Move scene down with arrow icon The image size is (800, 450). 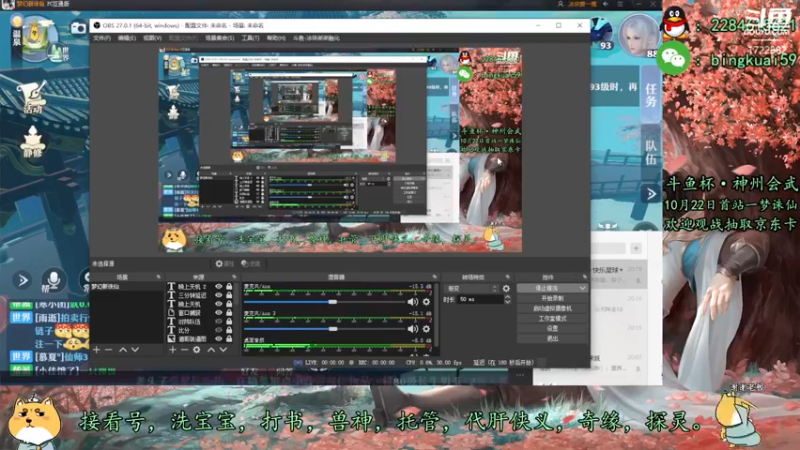click(135, 350)
